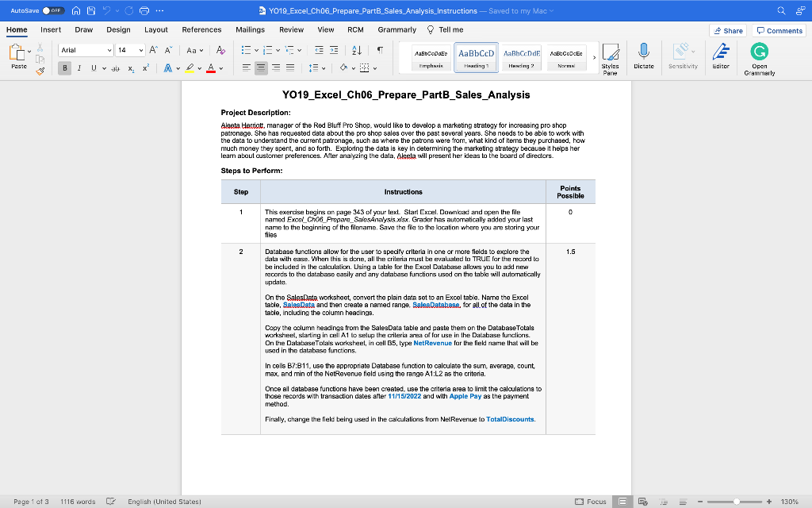This screenshot has height=508, width=812.
Task: Click the Shading paint bucket icon
Action: [343, 68]
